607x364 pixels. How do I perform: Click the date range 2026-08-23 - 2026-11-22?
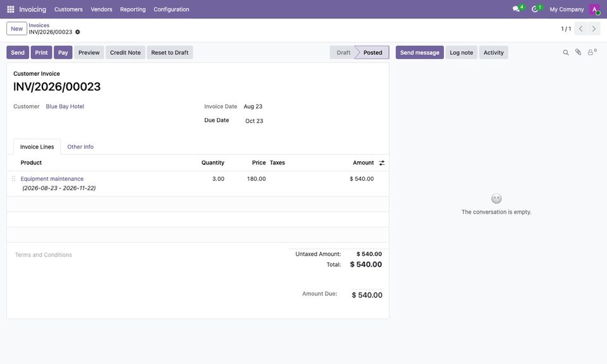(x=59, y=188)
